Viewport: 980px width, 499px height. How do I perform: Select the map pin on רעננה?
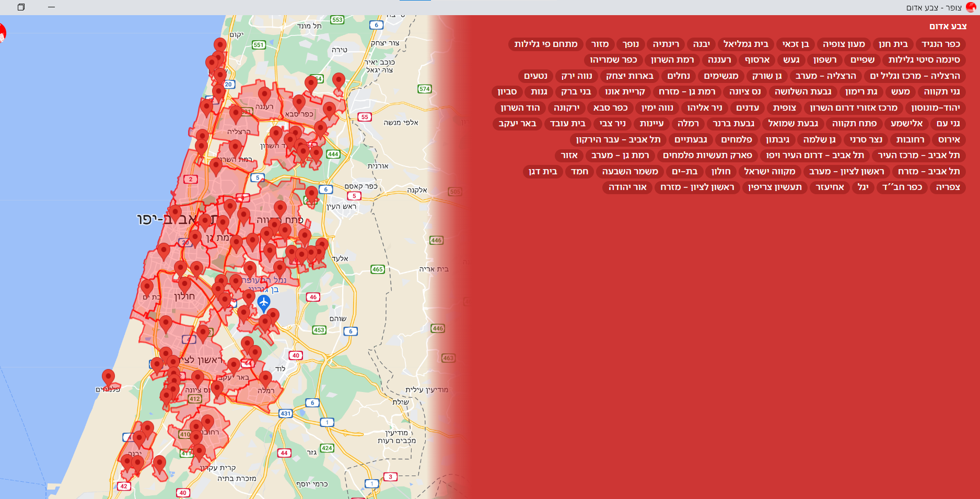[264, 96]
